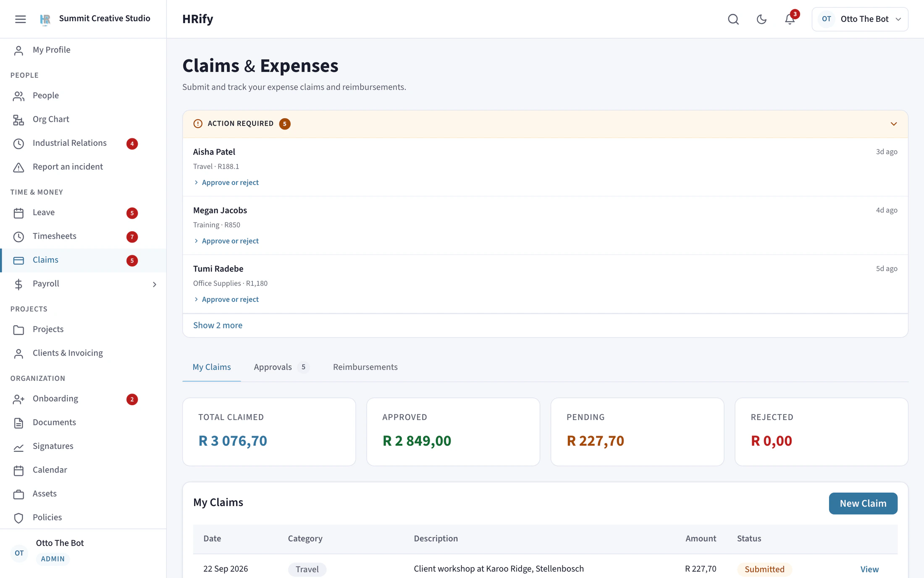Click the Org Chart icon
924x578 pixels.
pyautogui.click(x=18, y=120)
